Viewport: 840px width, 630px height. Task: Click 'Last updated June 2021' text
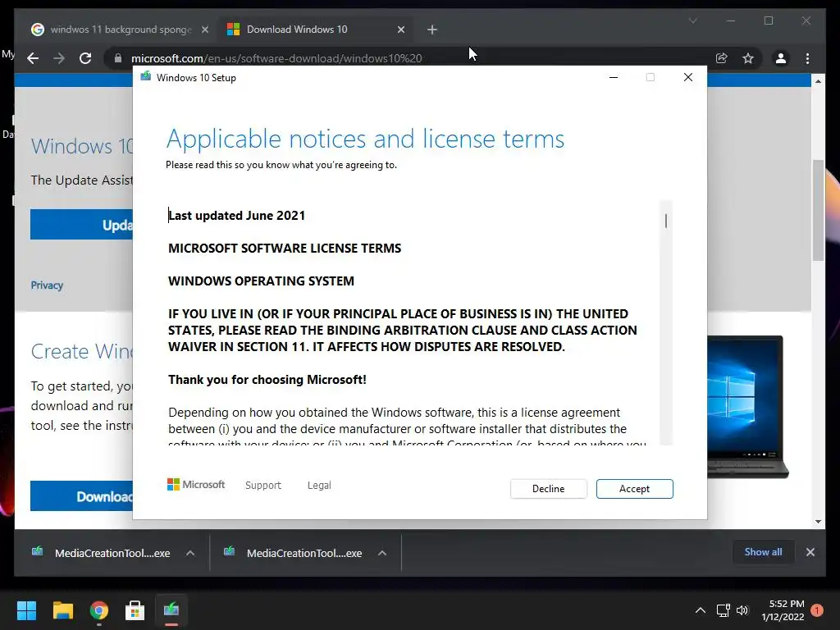(236, 216)
